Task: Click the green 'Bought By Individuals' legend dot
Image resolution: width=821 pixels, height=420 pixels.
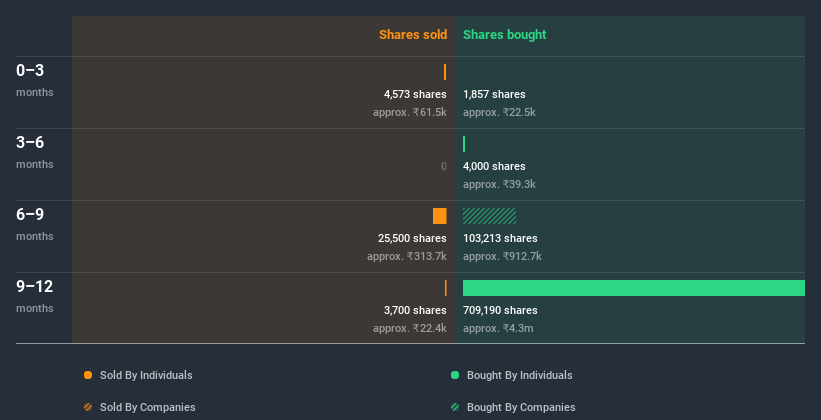Action: (455, 375)
